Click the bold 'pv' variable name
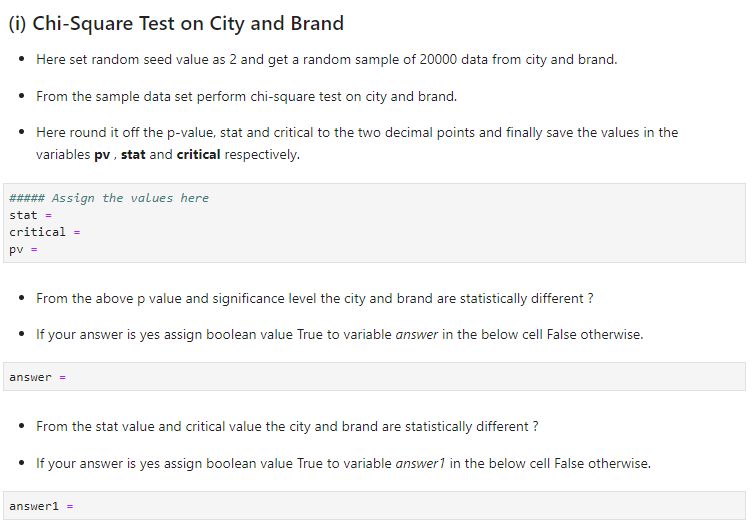 click(102, 155)
